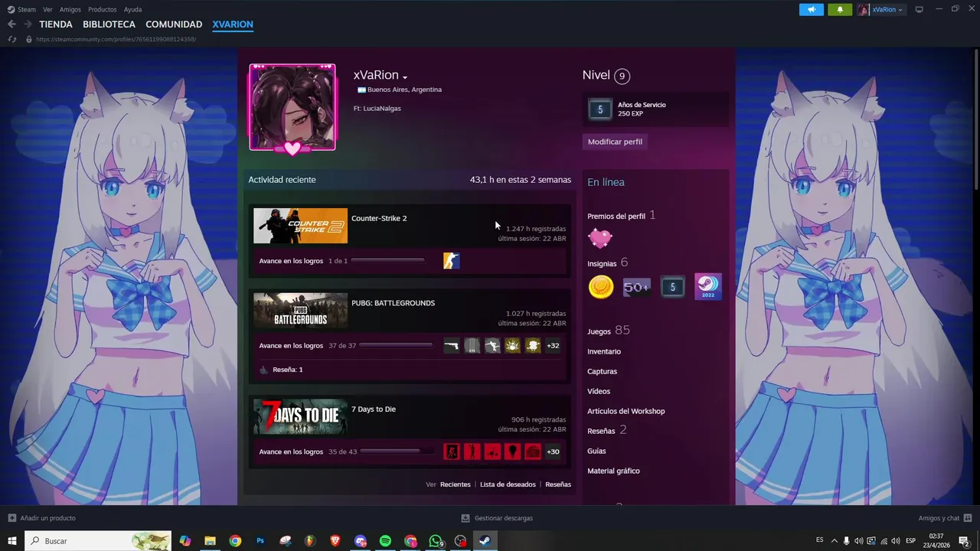The height and width of the screenshot is (551, 980).
Task: Go back with the left arrow
Action: [x=11, y=24]
